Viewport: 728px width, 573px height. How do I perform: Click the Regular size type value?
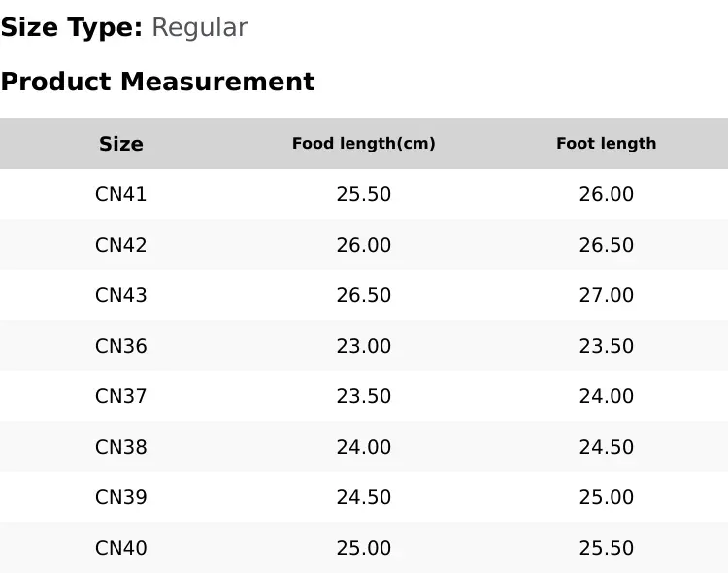click(200, 28)
